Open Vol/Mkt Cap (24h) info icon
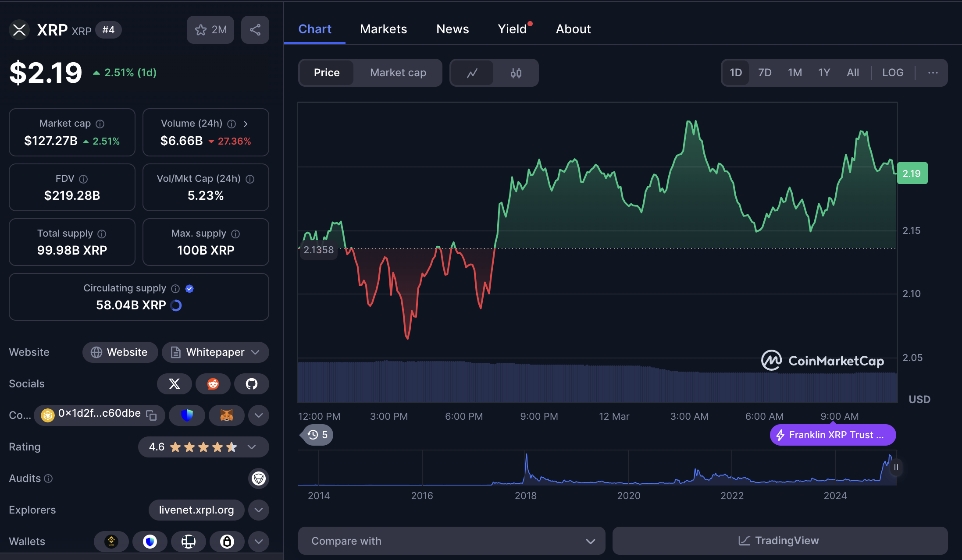The image size is (962, 560). pyautogui.click(x=250, y=179)
